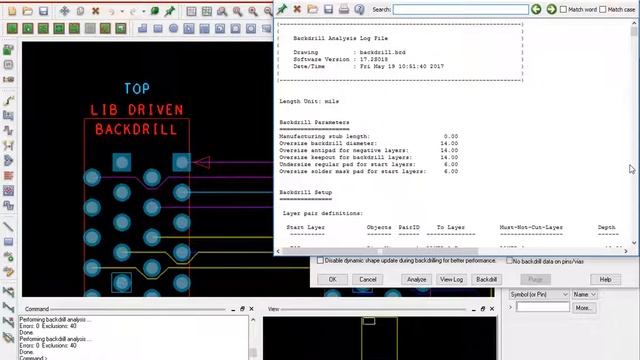640x360 pixels.
Task: Click the gray square icon in second toolbar row
Action: [90, 28]
